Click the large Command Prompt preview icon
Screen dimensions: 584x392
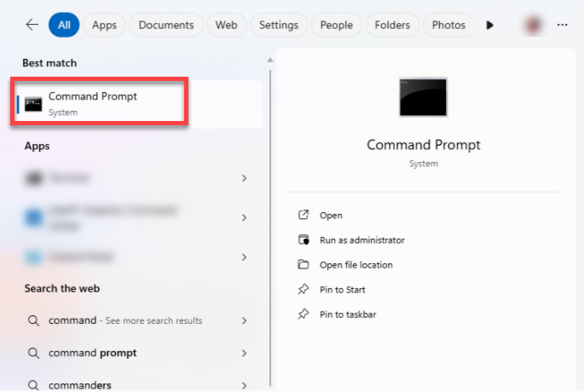(x=423, y=96)
